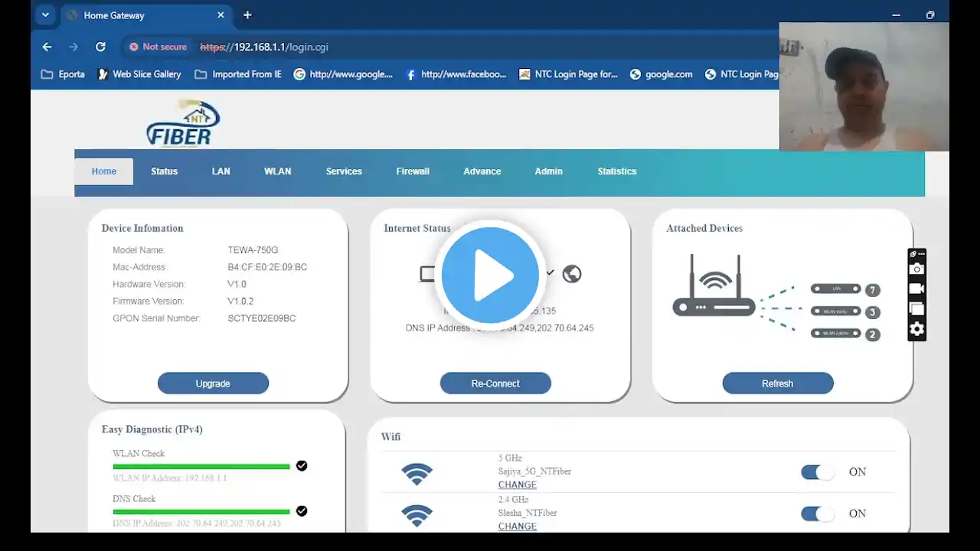The image size is (980, 551).
Task: Click the video record icon in side toolbar
Action: click(916, 289)
